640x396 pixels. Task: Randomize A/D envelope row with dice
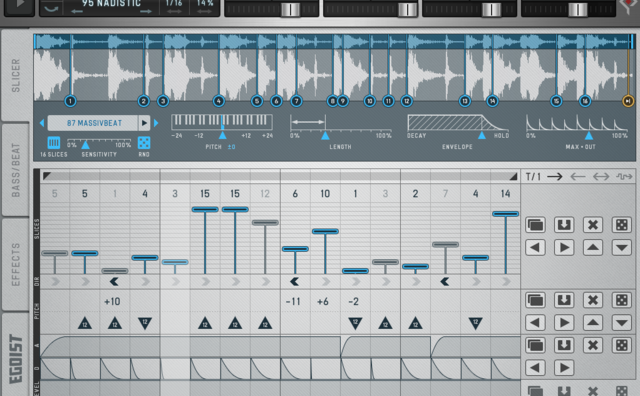point(622,345)
